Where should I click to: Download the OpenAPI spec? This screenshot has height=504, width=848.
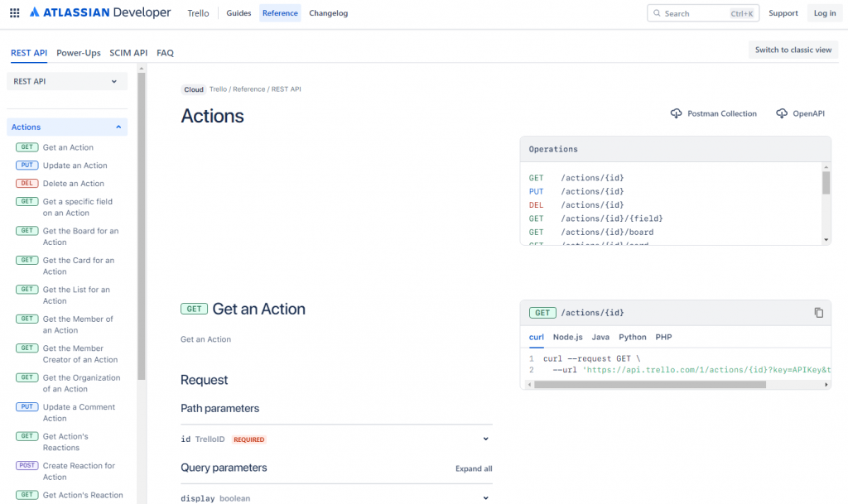800,113
